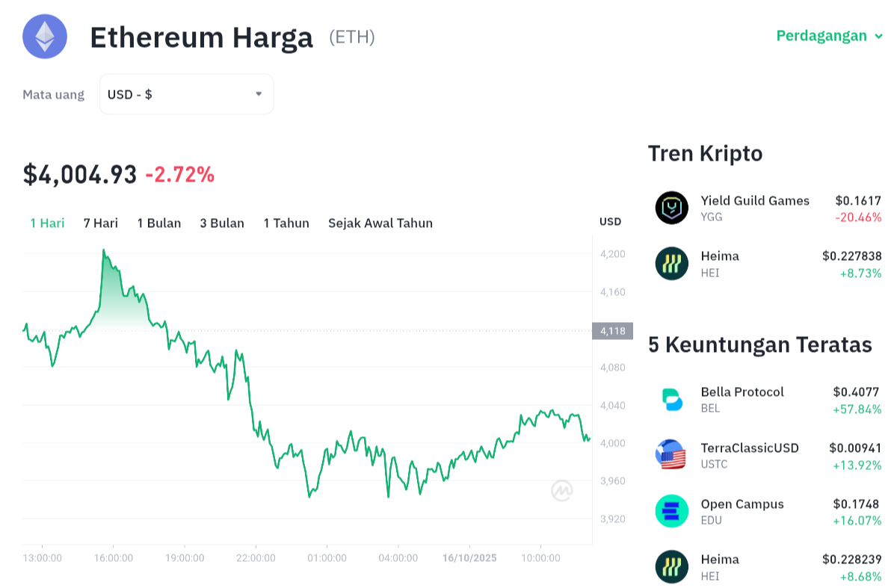Click the CoinMarketCap watermark logo on chart
This screenshot has height=588, width=894.
click(x=562, y=490)
